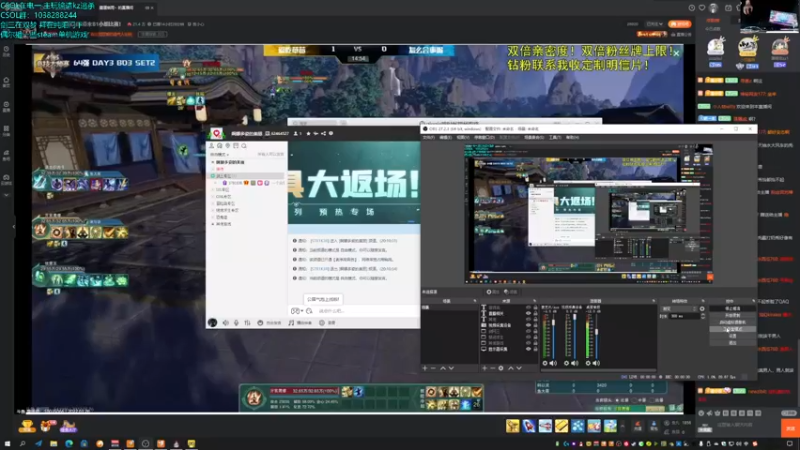The height and width of the screenshot is (450, 800).
Task: Click first gift icon in stream gift bar
Action: [x=512, y=426]
